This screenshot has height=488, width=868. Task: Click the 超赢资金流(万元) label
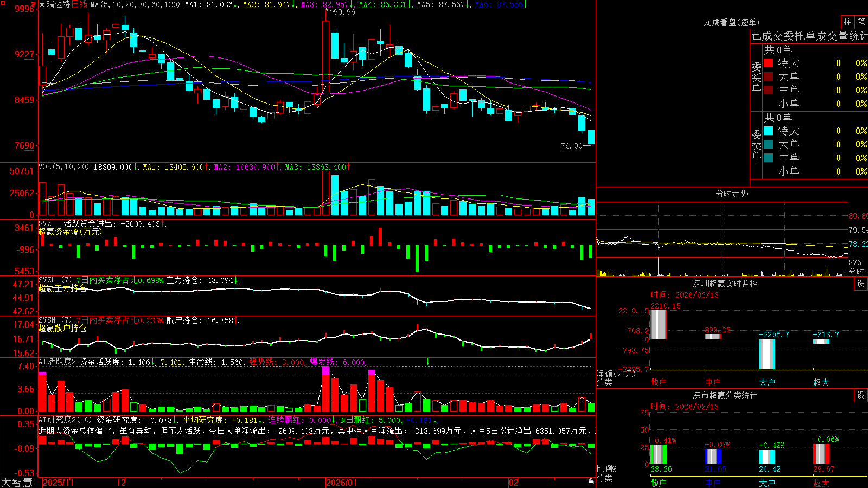pyautogui.click(x=70, y=232)
